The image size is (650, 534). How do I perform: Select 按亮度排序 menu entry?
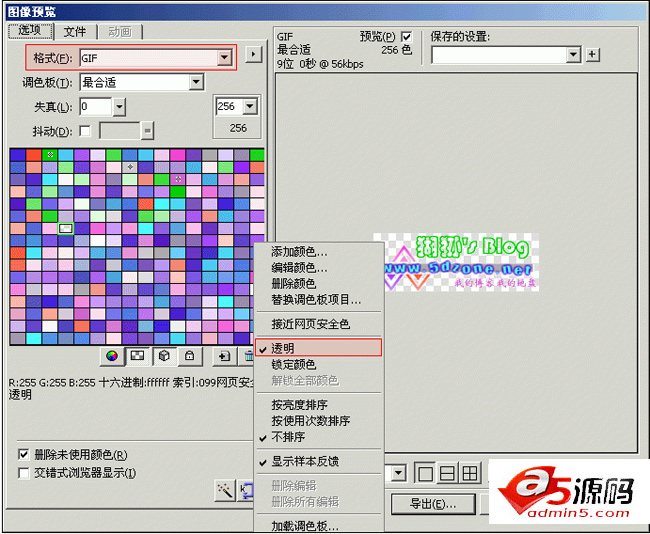[x=318, y=405]
